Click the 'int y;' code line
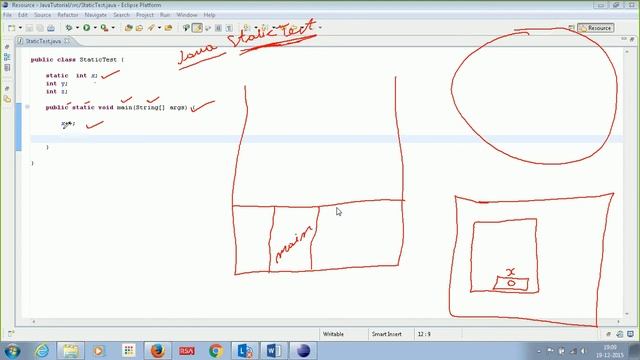Viewport: 640px width, 360px height. tap(56, 84)
